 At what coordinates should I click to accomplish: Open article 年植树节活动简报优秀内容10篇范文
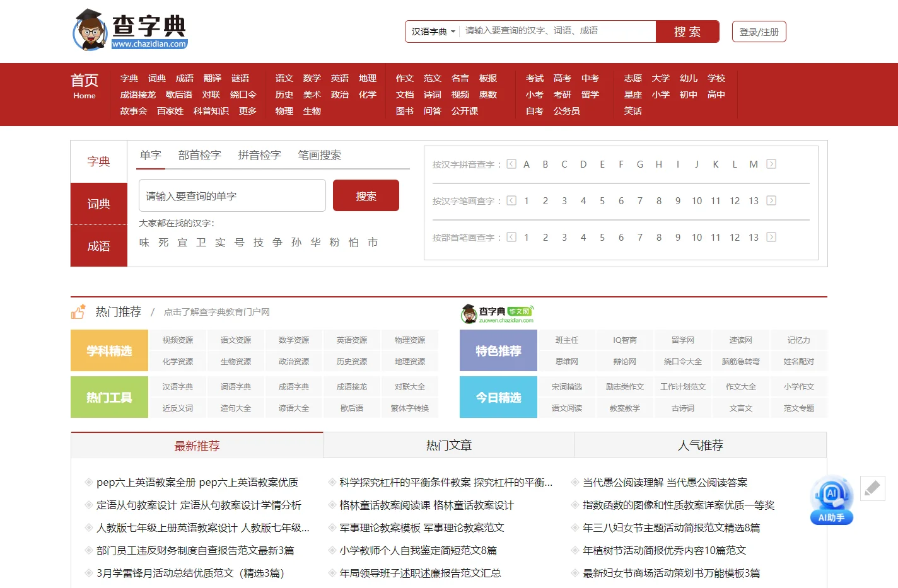[665, 551]
